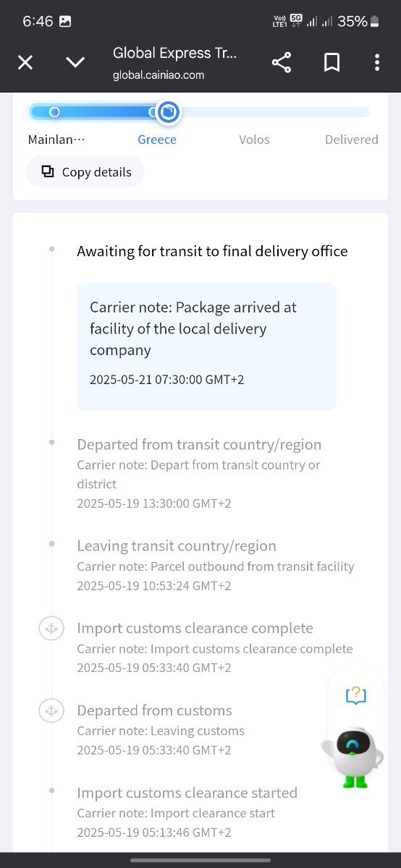Tap anchor icon beside Departed from customs
Viewport: 401px width, 868px height.
tap(51, 711)
